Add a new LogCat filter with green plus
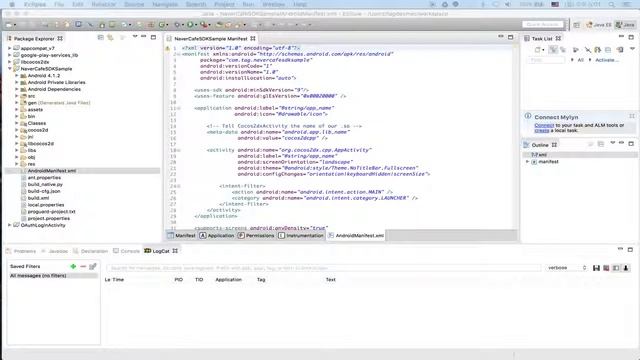Viewport: 640px width, 360px height. pos(73,266)
